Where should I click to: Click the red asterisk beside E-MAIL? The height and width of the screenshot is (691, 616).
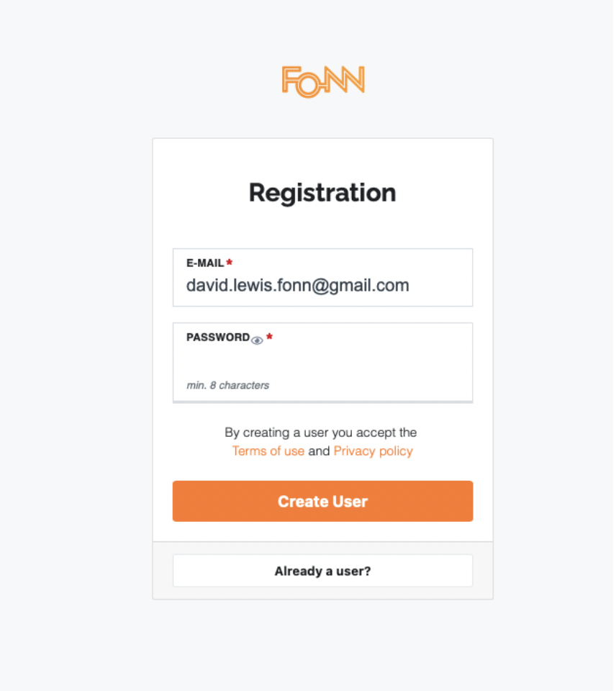click(x=229, y=262)
